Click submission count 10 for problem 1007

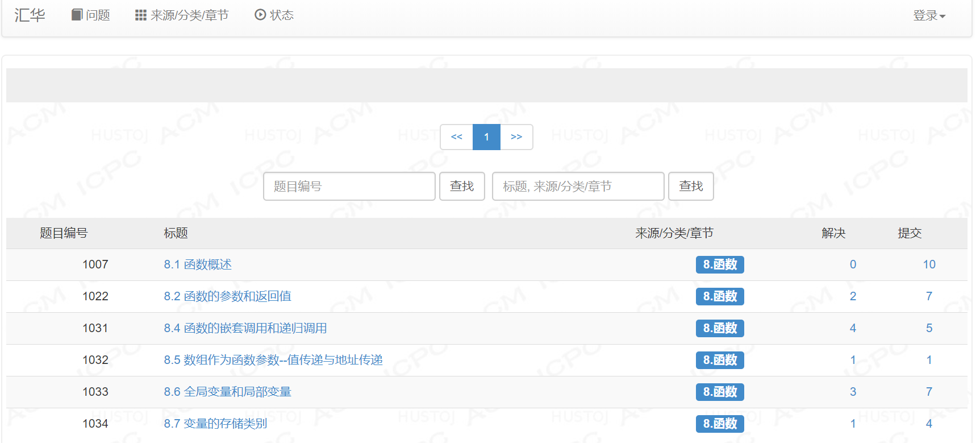(929, 264)
